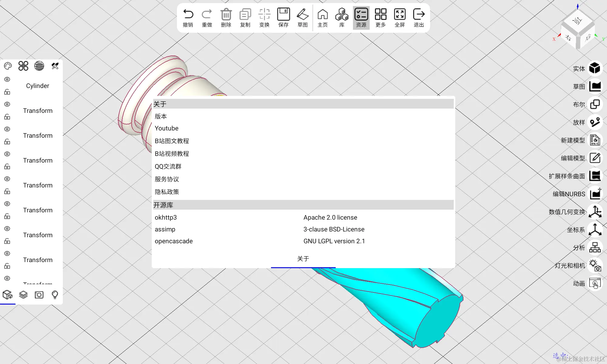
Task: Hide the first Transform item via eye
Action: [x=7, y=104]
